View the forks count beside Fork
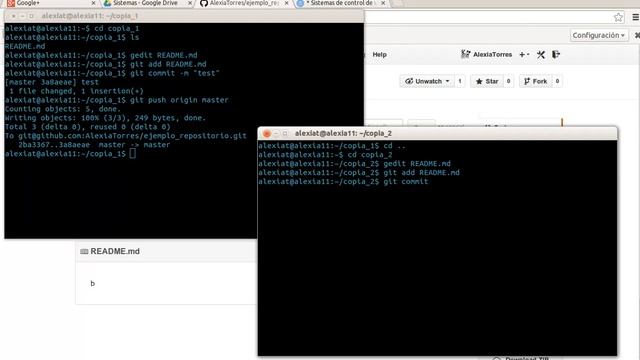This screenshot has height=360, width=640. pyautogui.click(x=557, y=81)
